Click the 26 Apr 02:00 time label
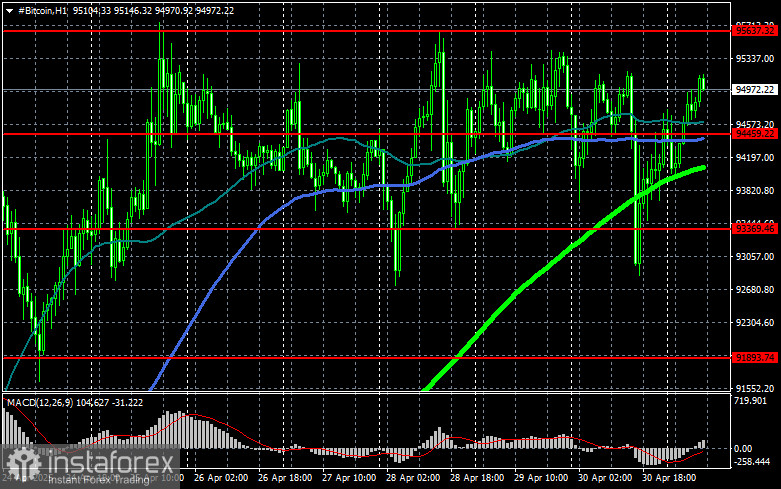The width and height of the screenshot is (781, 489). pos(221,478)
